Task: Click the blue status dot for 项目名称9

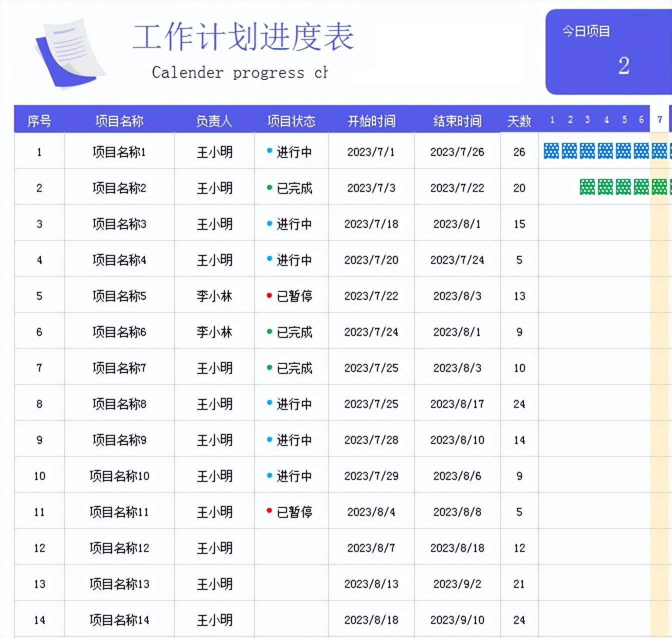Action: click(269, 439)
